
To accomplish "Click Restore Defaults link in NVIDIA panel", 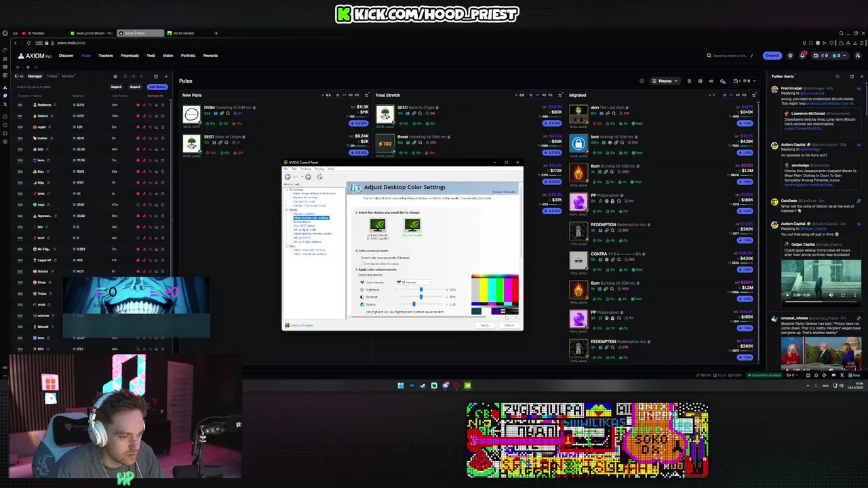I will click(x=504, y=192).
